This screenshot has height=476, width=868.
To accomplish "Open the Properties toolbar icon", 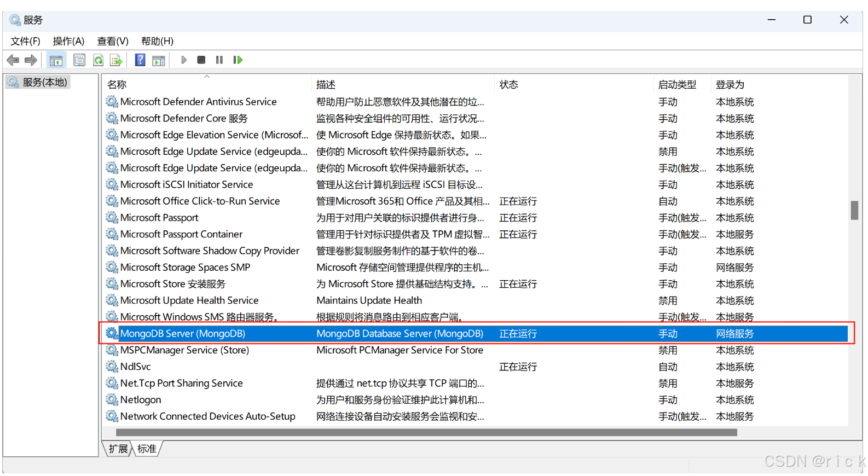I will 79,60.
